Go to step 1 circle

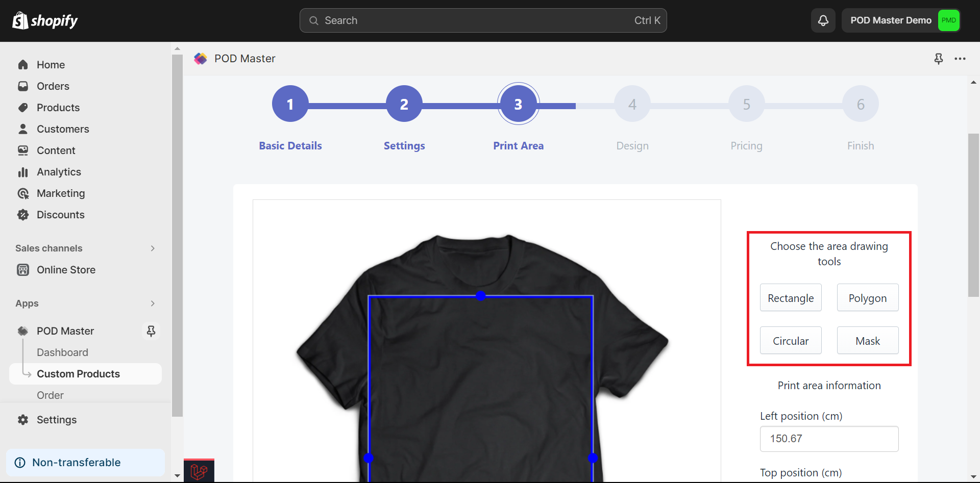(290, 104)
